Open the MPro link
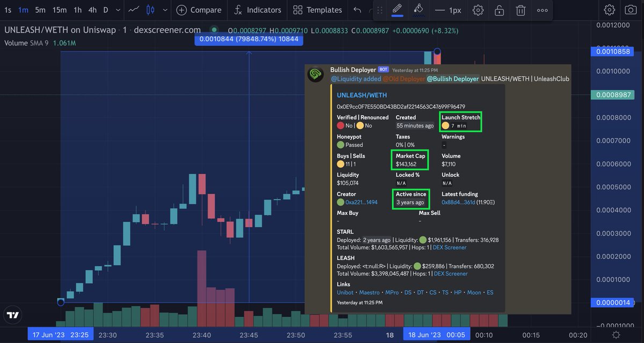 392,293
